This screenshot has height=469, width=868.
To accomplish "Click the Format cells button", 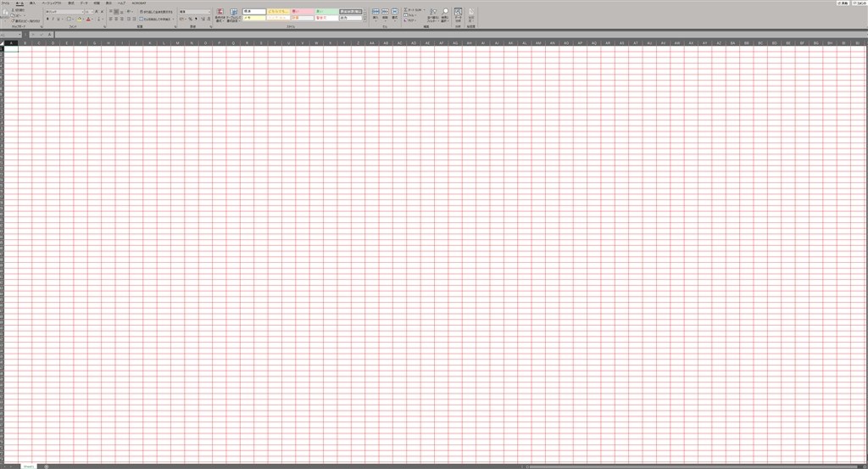I will 394,14.
